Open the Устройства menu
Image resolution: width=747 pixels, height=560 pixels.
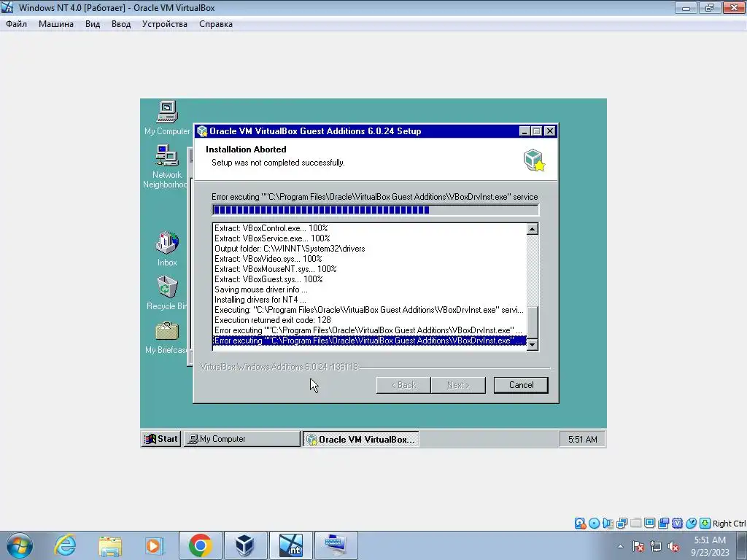164,24
